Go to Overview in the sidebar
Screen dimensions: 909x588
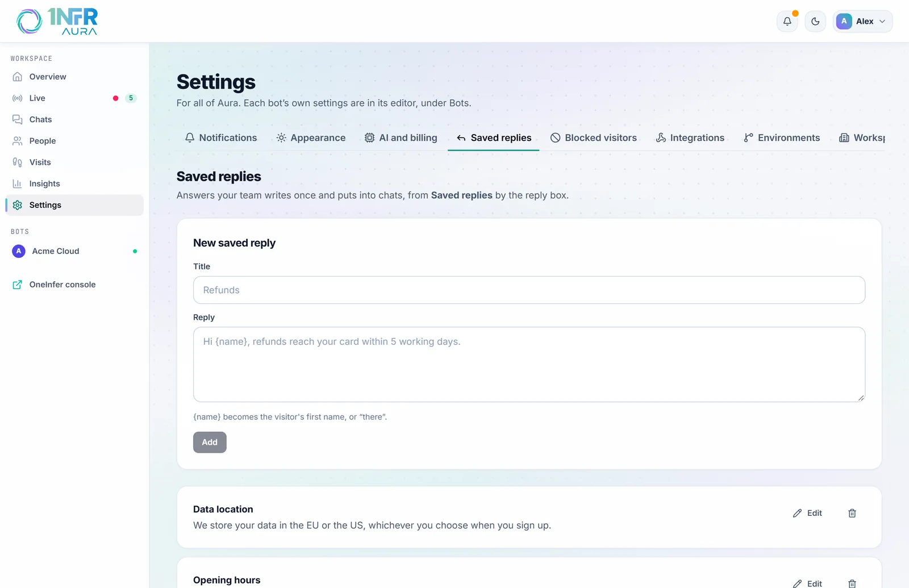74,77
